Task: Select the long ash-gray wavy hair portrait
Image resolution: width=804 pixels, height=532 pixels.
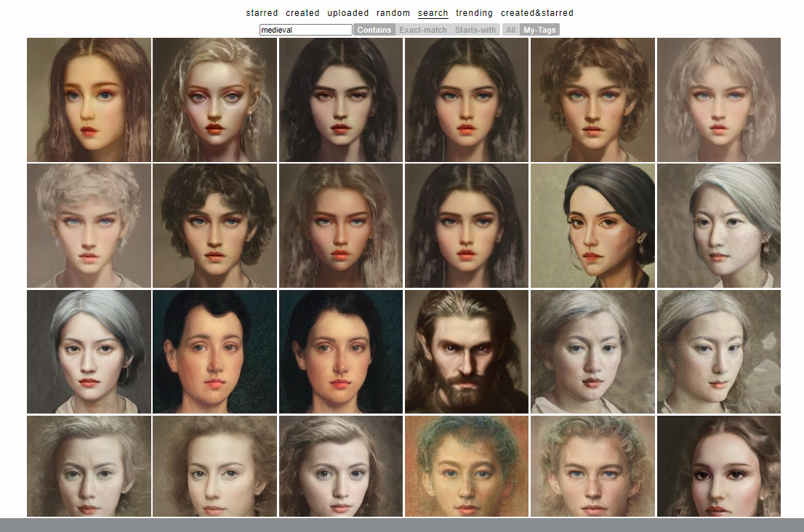Action: [341, 225]
